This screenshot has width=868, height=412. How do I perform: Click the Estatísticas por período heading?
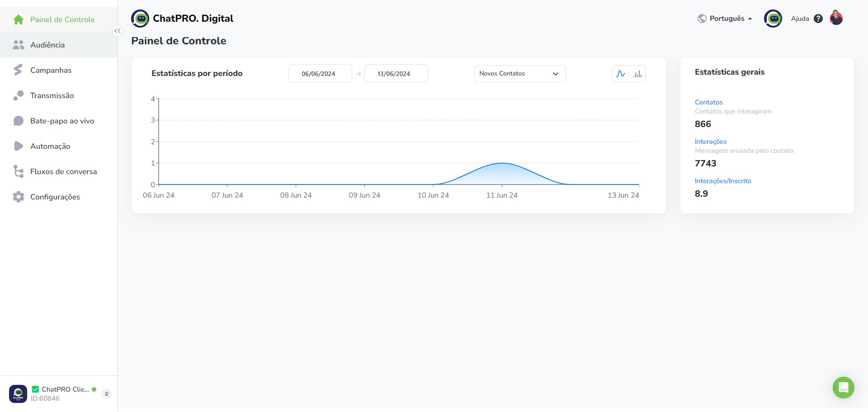tap(197, 73)
